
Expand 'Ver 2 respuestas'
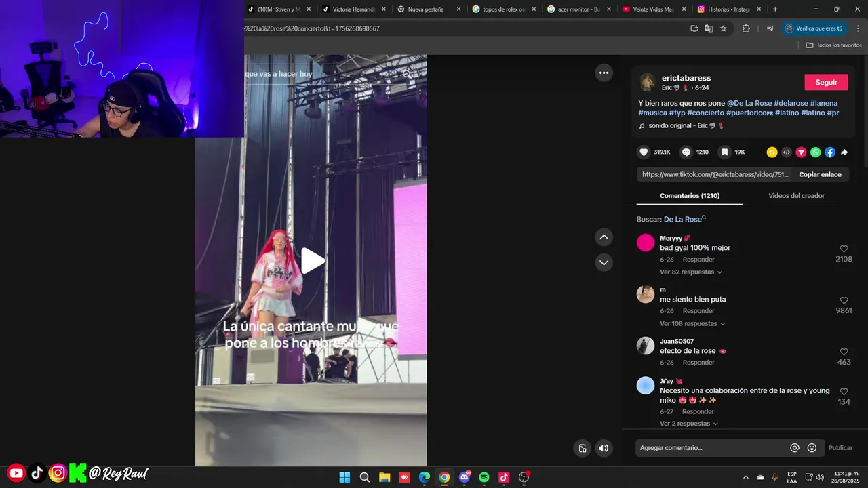(x=688, y=424)
